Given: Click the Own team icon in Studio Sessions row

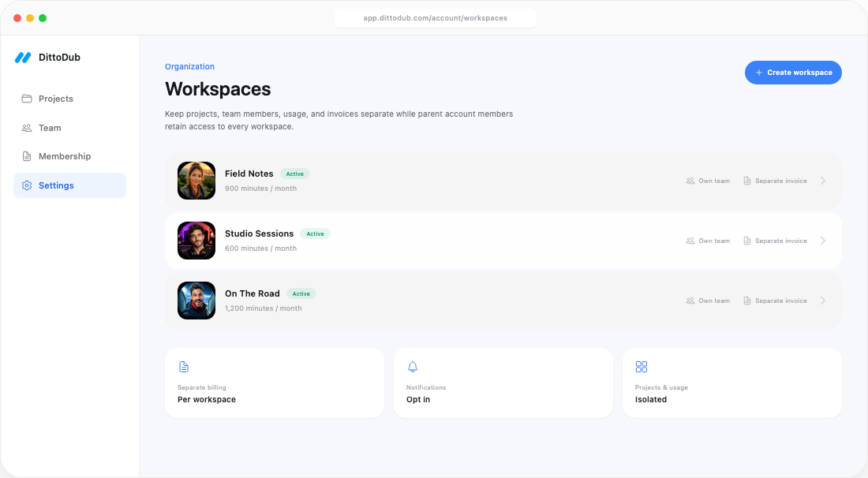Looking at the screenshot, I should coord(690,241).
